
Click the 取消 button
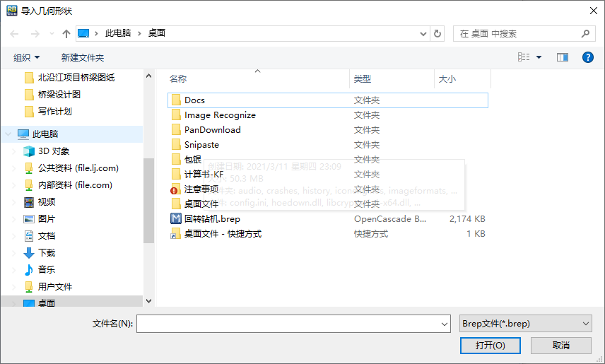click(x=561, y=346)
